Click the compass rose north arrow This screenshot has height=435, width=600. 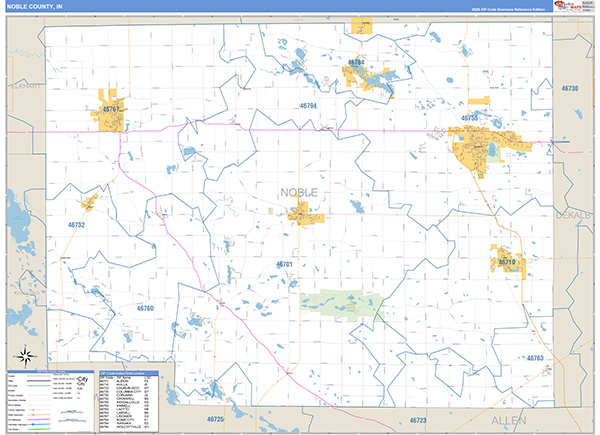[24, 355]
